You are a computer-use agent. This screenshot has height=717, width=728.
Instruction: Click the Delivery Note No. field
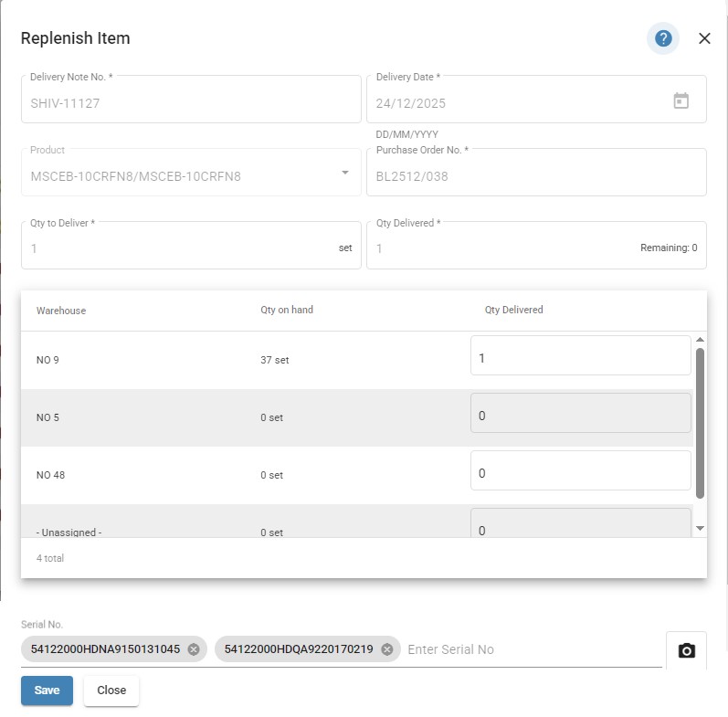point(191,100)
